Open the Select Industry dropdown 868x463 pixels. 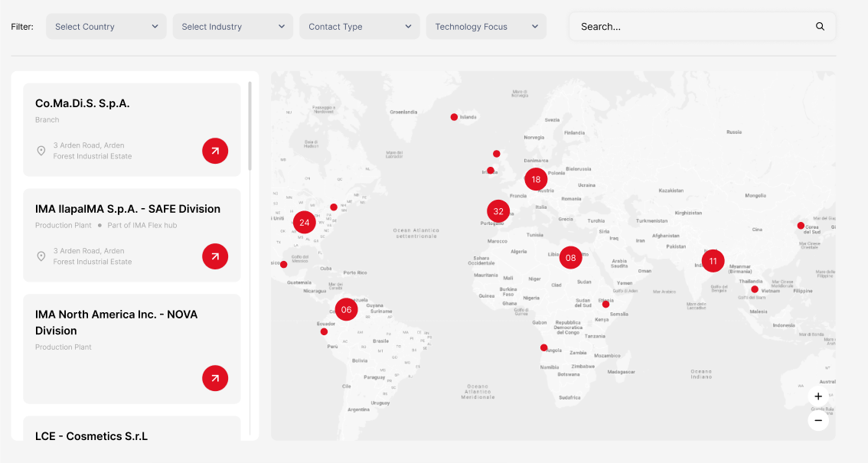[x=233, y=27]
